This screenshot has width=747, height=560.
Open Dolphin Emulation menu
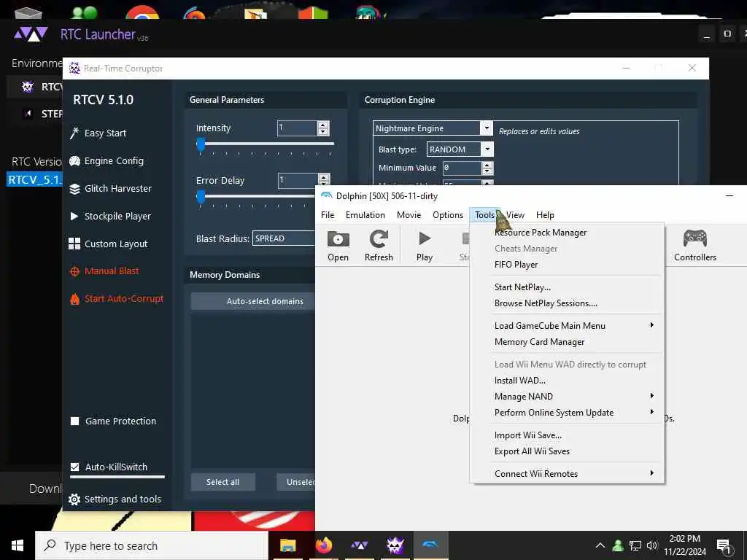[x=365, y=215]
